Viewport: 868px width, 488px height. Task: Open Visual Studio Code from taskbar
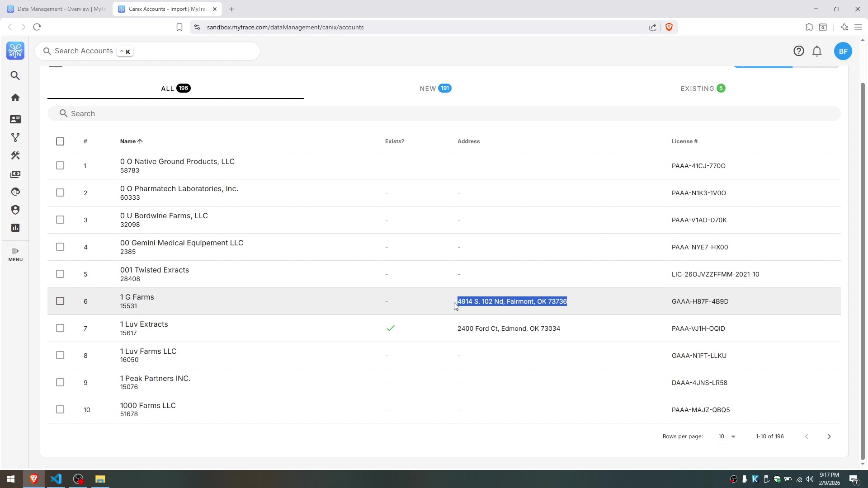(56, 479)
